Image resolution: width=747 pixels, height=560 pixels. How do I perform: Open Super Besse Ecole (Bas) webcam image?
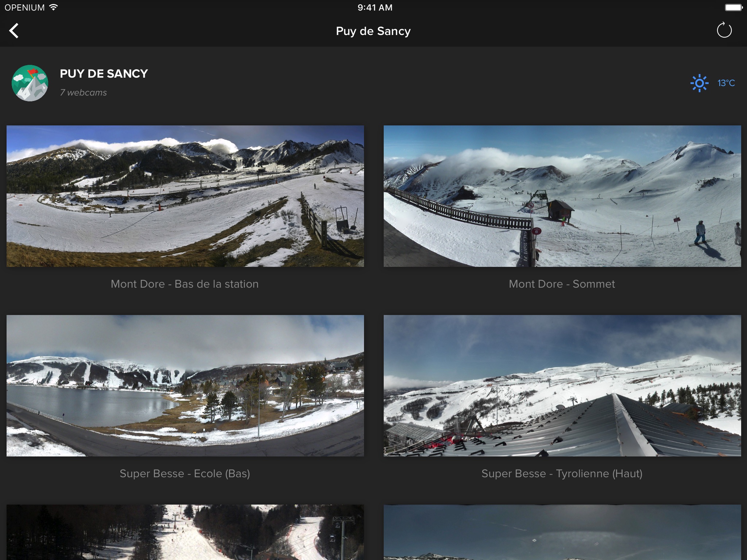(185, 386)
